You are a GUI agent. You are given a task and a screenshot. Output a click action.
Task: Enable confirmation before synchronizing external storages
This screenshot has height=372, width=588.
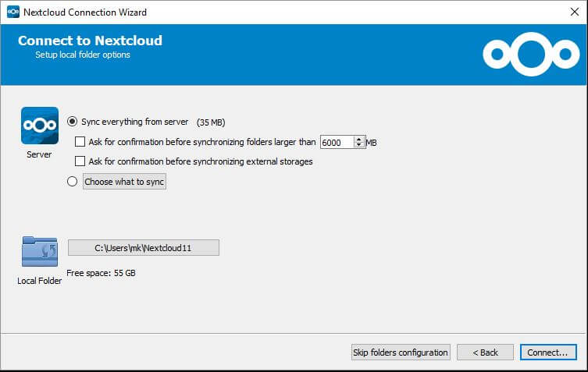pyautogui.click(x=80, y=161)
